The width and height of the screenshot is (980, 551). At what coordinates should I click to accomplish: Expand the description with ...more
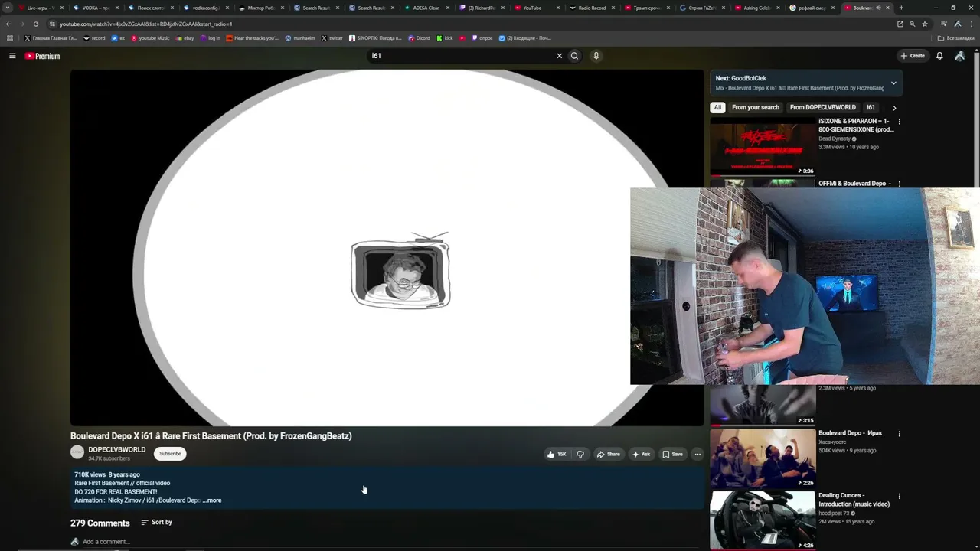pos(213,500)
